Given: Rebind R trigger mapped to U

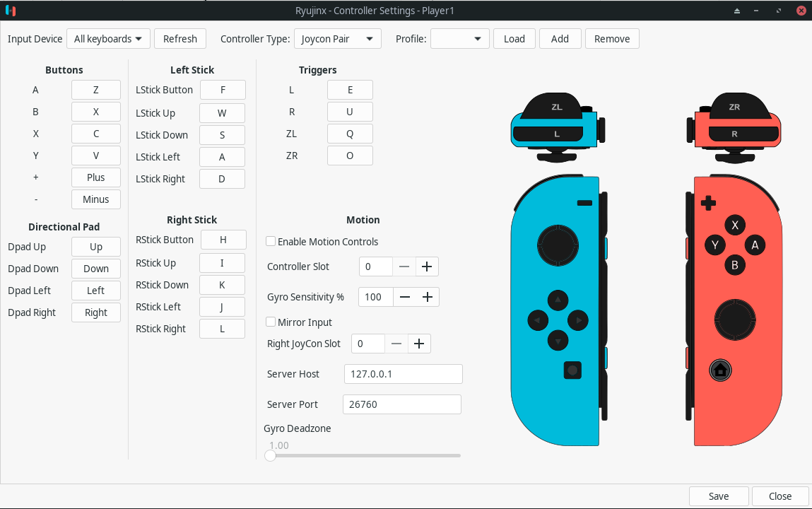Looking at the screenshot, I should click(350, 112).
